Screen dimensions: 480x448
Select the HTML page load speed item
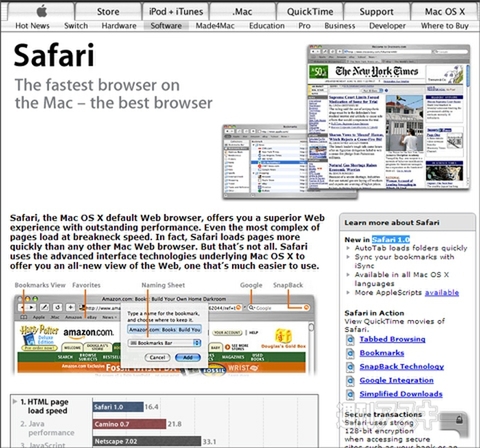point(44,406)
